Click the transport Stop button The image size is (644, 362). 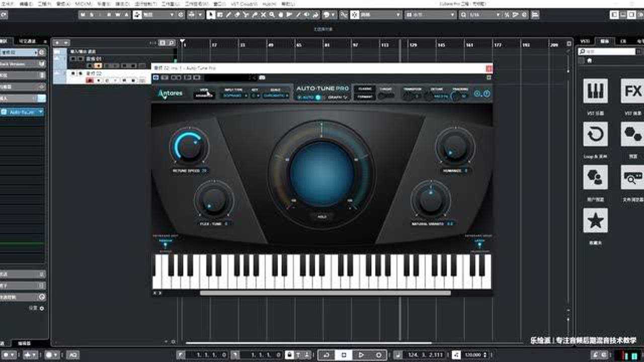344,355
